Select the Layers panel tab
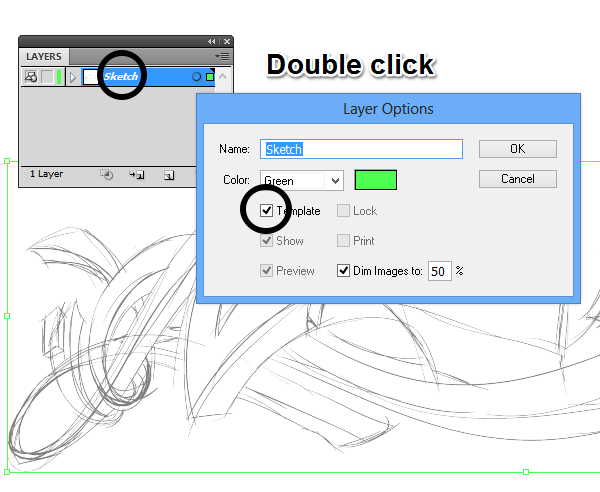 coord(44,57)
